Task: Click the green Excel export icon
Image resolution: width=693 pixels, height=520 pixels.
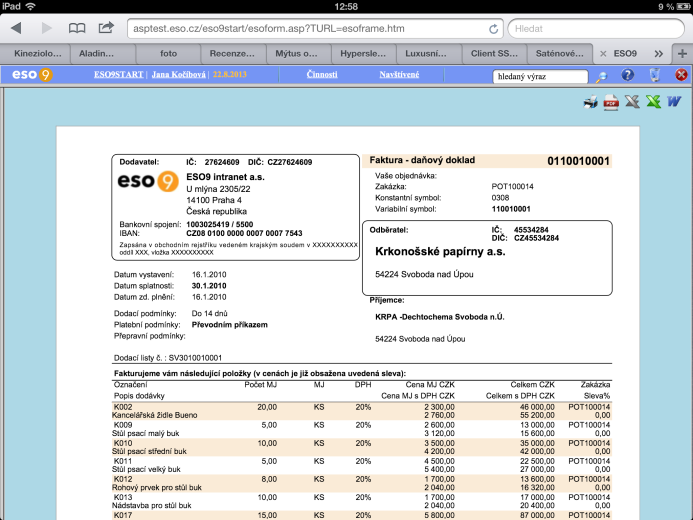Action: [653, 102]
